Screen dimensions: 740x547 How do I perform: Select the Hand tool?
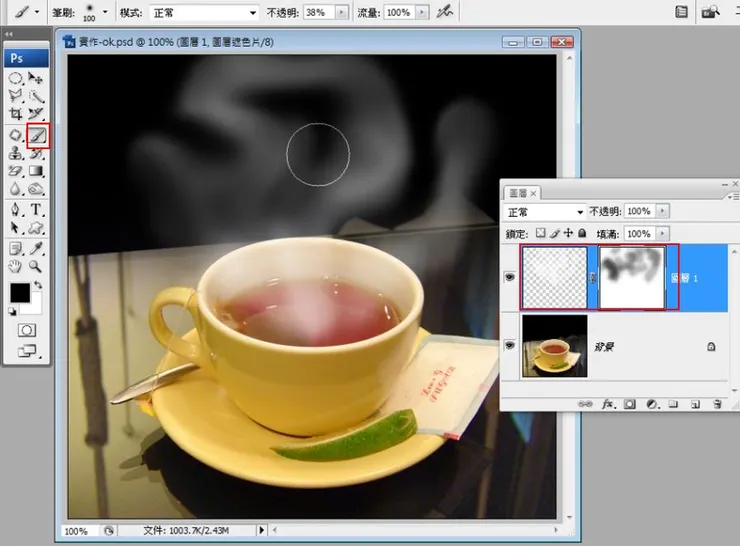point(16,267)
